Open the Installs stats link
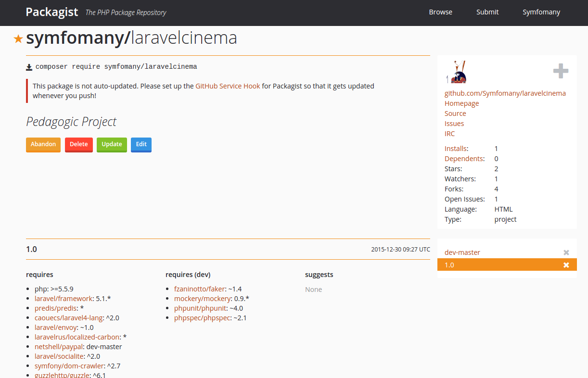Viewport: 588px width, 378px height. 455,149
